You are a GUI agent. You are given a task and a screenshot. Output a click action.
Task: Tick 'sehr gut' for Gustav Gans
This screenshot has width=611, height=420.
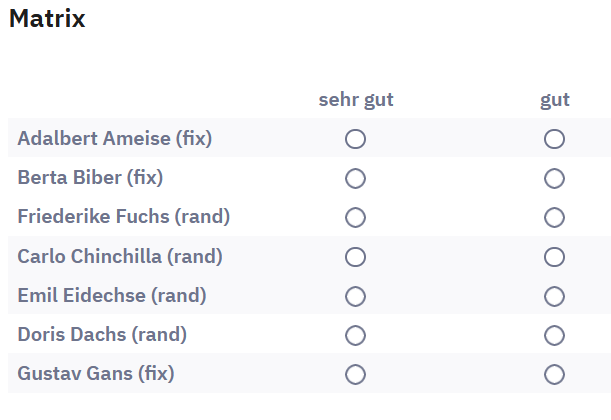point(355,375)
